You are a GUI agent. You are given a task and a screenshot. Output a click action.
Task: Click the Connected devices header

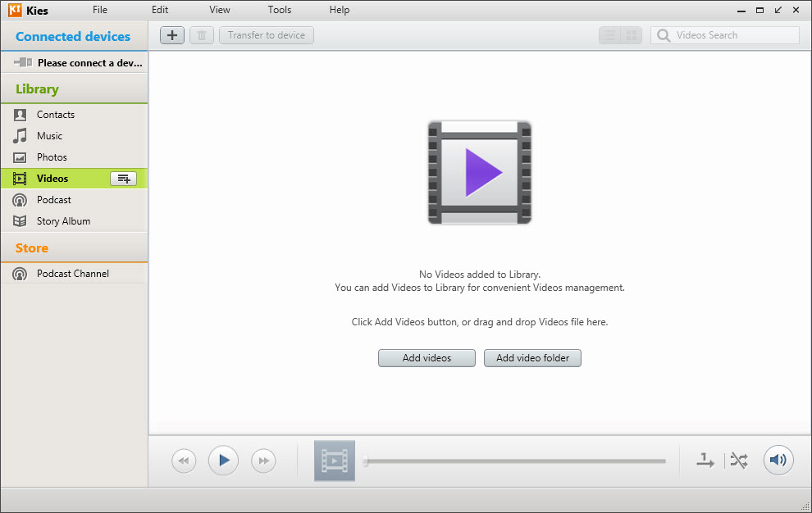point(73,36)
